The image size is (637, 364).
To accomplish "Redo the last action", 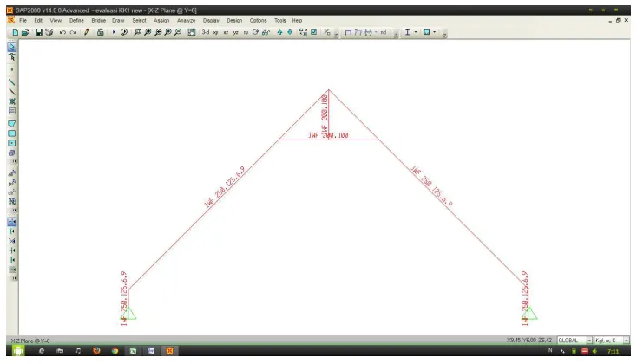I will pos(73,32).
